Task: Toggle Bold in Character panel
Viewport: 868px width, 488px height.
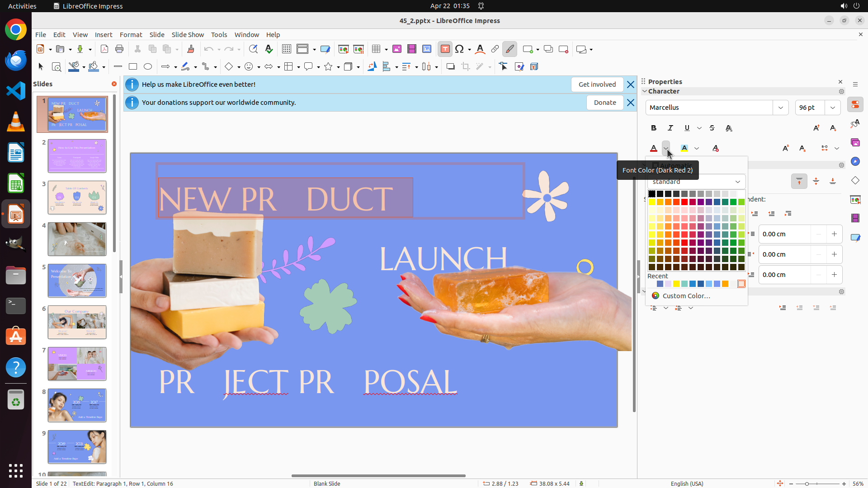Action: click(x=654, y=128)
